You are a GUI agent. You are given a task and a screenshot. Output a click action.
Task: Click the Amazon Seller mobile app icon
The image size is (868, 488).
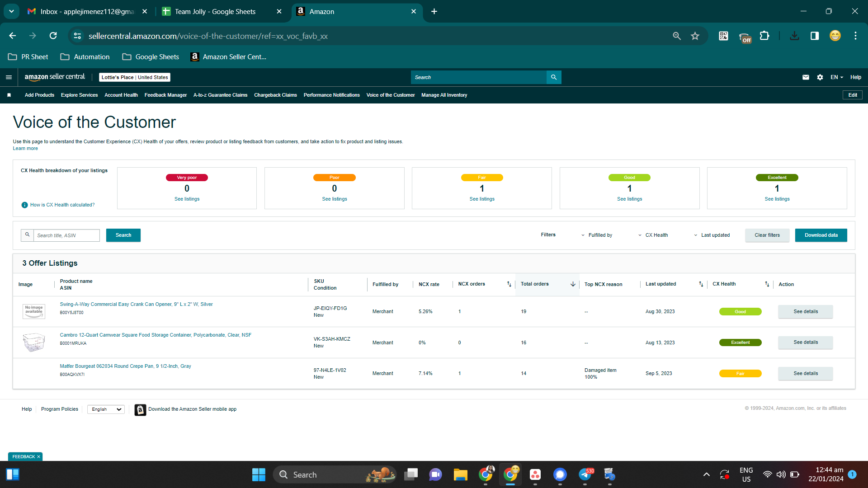coord(140,410)
